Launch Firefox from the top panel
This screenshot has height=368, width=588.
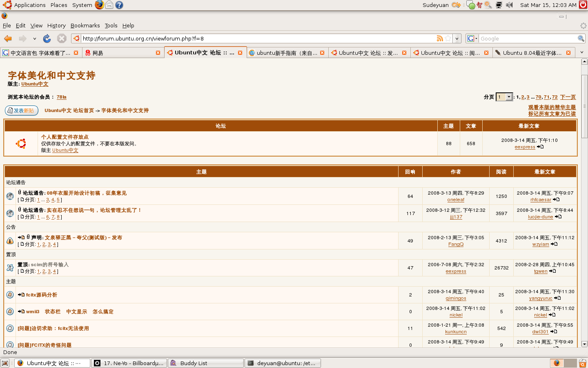99,5
